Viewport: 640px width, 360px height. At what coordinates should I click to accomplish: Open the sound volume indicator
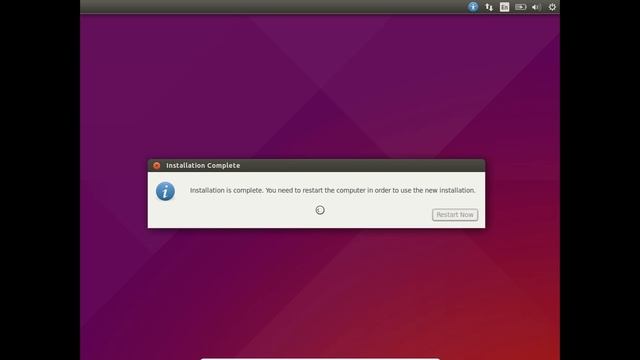tap(536, 7)
